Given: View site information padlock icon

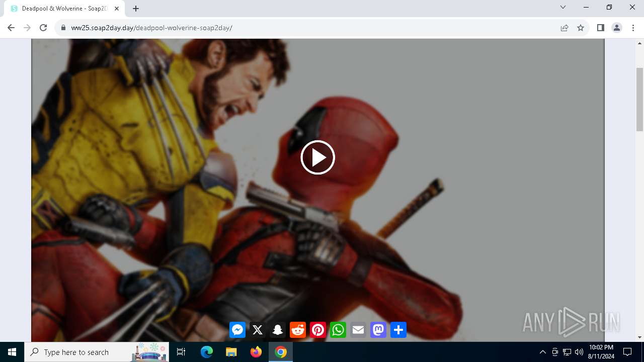Looking at the screenshot, I should (63, 28).
